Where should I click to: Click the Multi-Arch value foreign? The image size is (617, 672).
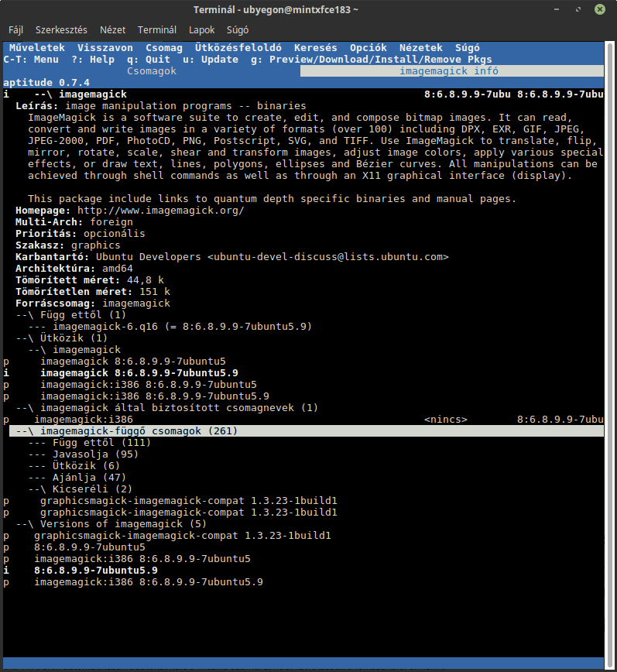coord(111,221)
